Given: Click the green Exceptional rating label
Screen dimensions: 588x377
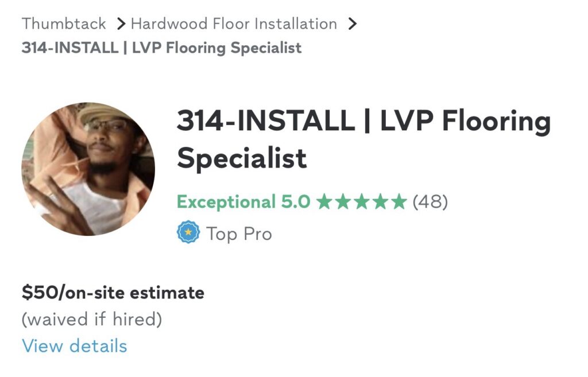Looking at the screenshot, I should 226,202.
